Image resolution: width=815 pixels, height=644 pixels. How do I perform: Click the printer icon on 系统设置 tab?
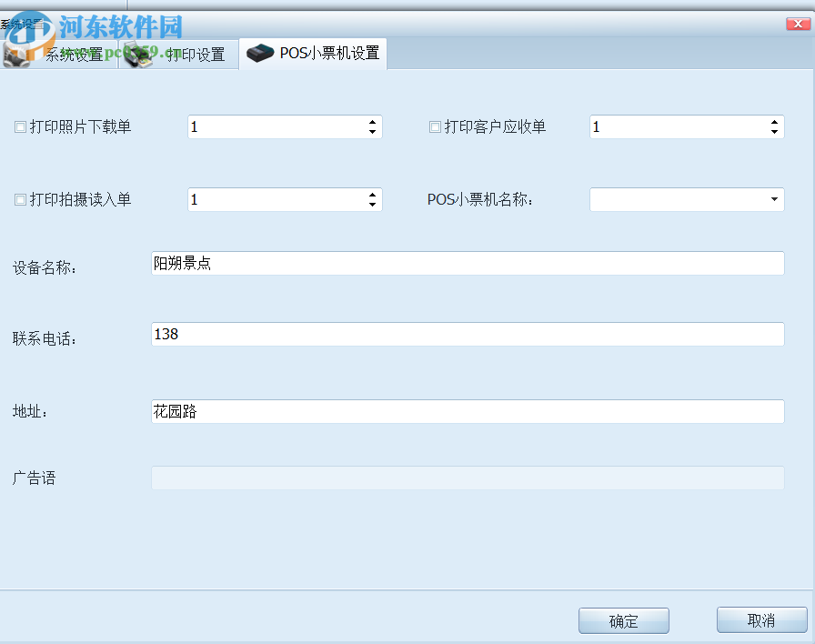(16, 53)
